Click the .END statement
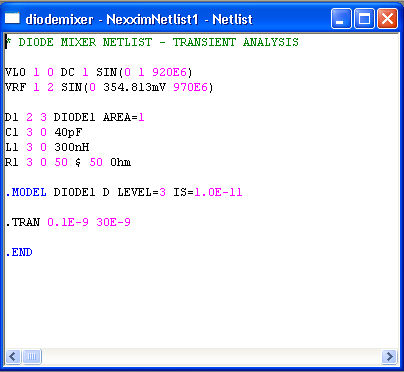The height and width of the screenshot is (372, 404). [x=19, y=252]
